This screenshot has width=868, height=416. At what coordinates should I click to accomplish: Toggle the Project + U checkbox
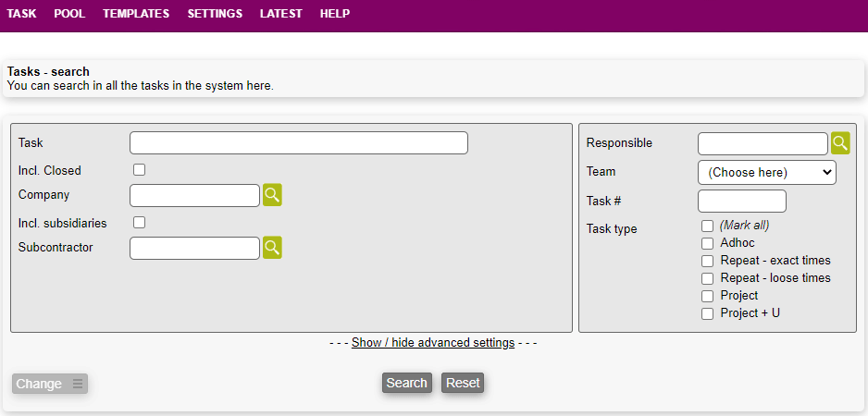(708, 313)
